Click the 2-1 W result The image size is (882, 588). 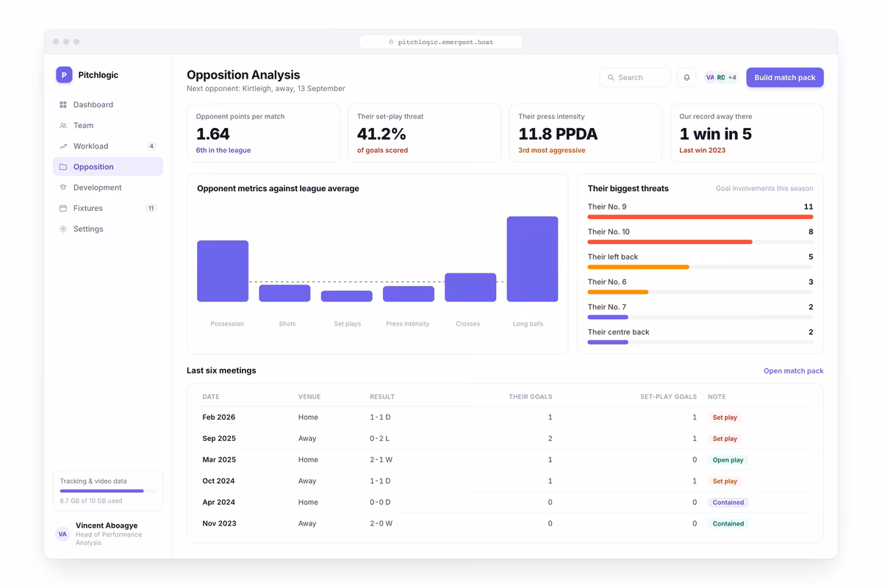(381, 460)
